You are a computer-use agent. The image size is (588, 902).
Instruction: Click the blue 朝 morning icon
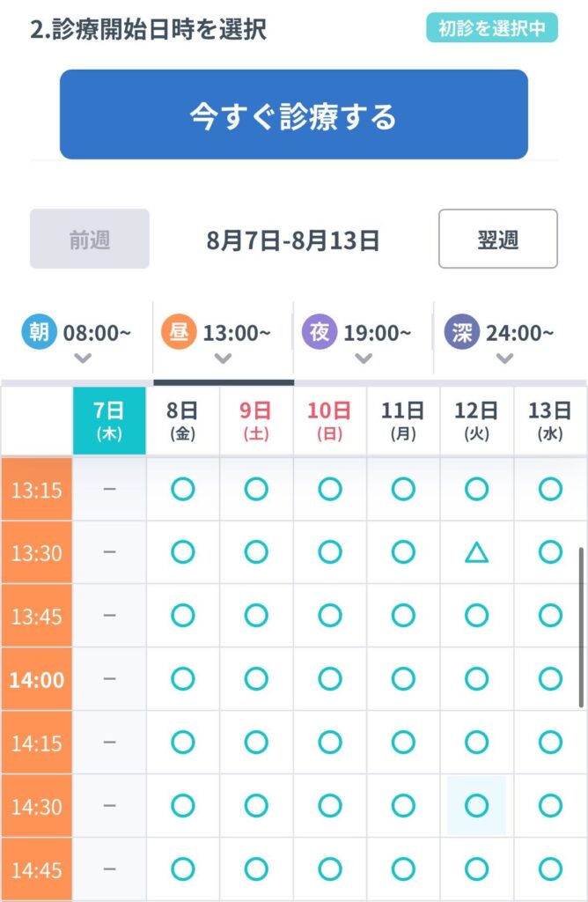[39, 332]
